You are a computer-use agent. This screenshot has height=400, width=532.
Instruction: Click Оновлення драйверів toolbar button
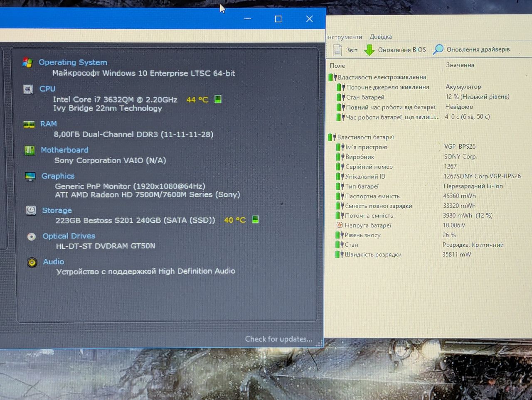pyautogui.click(x=471, y=49)
